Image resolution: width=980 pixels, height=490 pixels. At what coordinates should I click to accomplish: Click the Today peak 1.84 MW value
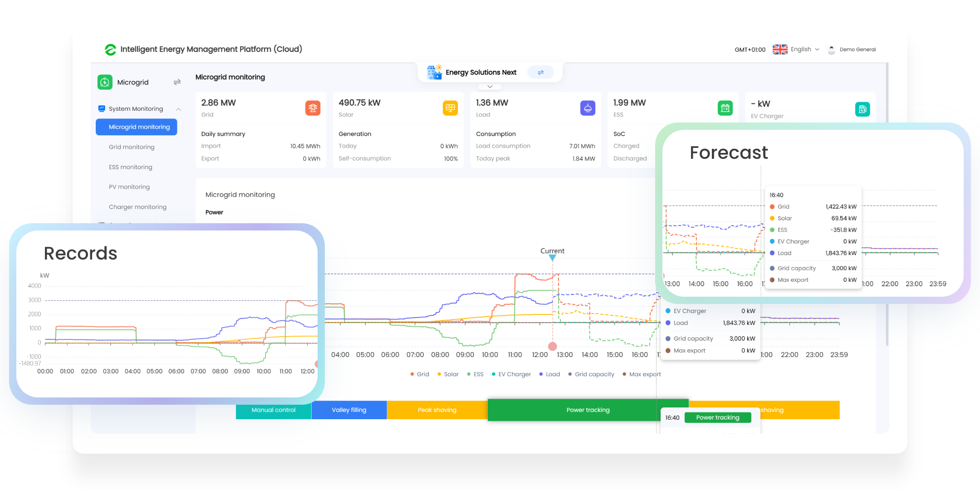pos(584,159)
